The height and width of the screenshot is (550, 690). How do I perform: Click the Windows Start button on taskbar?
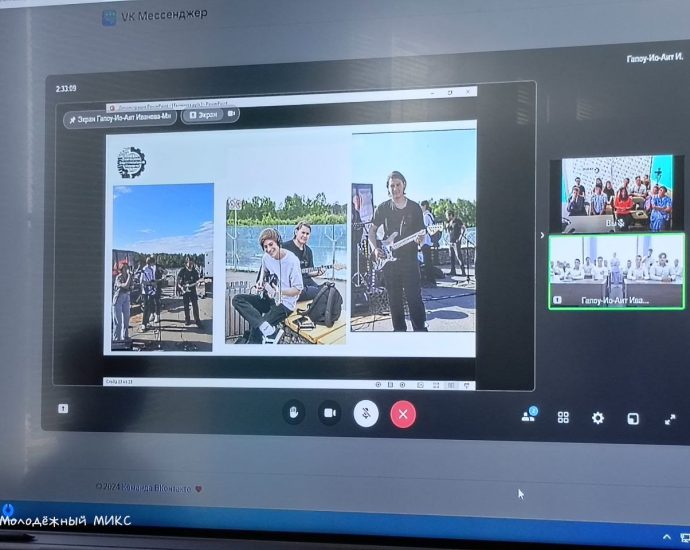[6, 509]
